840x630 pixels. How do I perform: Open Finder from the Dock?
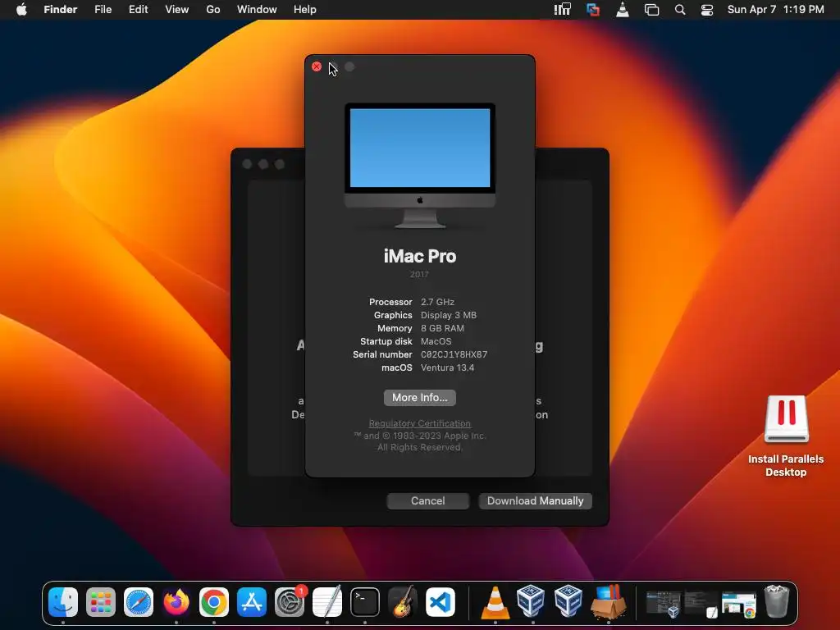click(x=62, y=601)
